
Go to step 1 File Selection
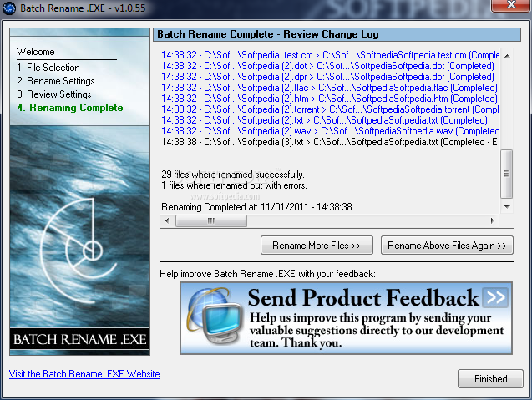[48, 68]
